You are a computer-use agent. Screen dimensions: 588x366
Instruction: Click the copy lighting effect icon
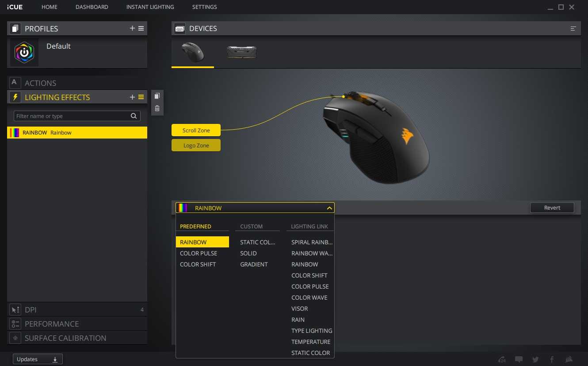click(x=157, y=96)
